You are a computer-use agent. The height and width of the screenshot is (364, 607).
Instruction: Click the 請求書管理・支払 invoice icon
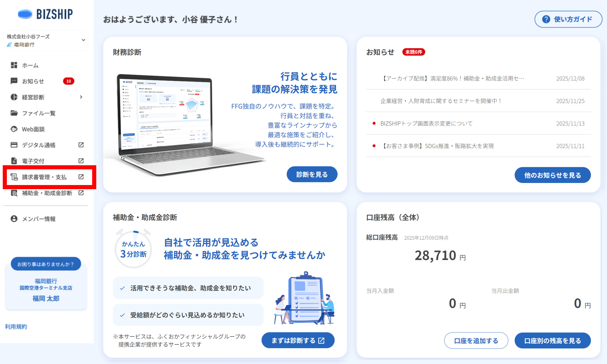coord(14,177)
